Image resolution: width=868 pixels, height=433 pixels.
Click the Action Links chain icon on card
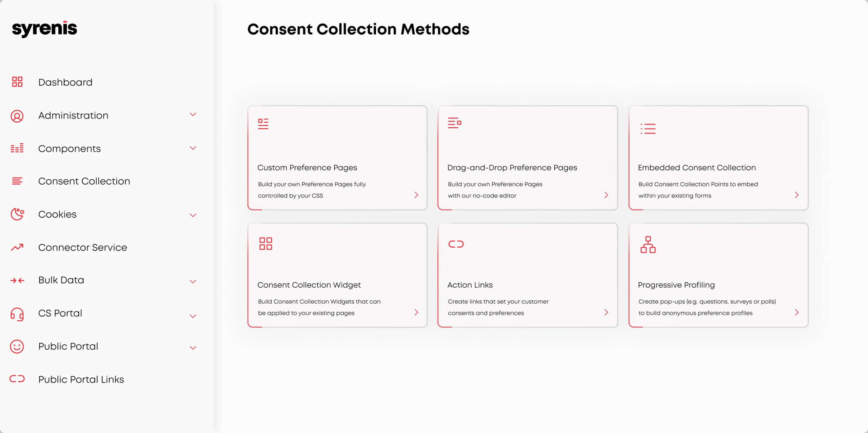[456, 244]
